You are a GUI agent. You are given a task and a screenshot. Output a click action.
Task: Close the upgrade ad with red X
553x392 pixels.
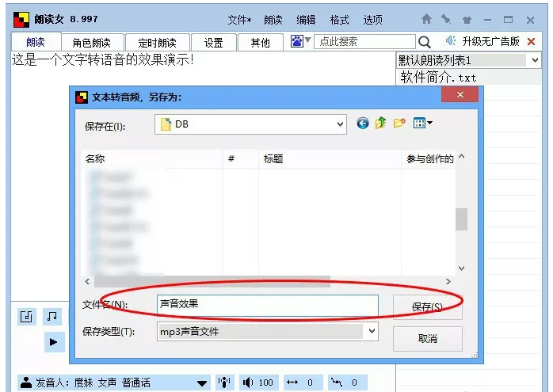[531, 42]
